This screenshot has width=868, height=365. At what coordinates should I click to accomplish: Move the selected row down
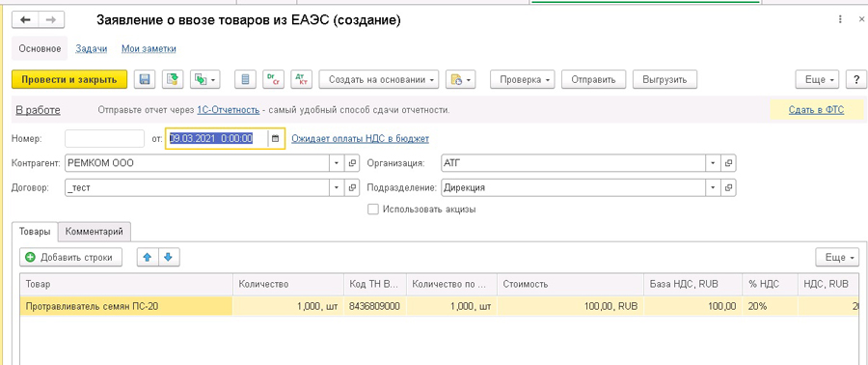pyautogui.click(x=169, y=257)
